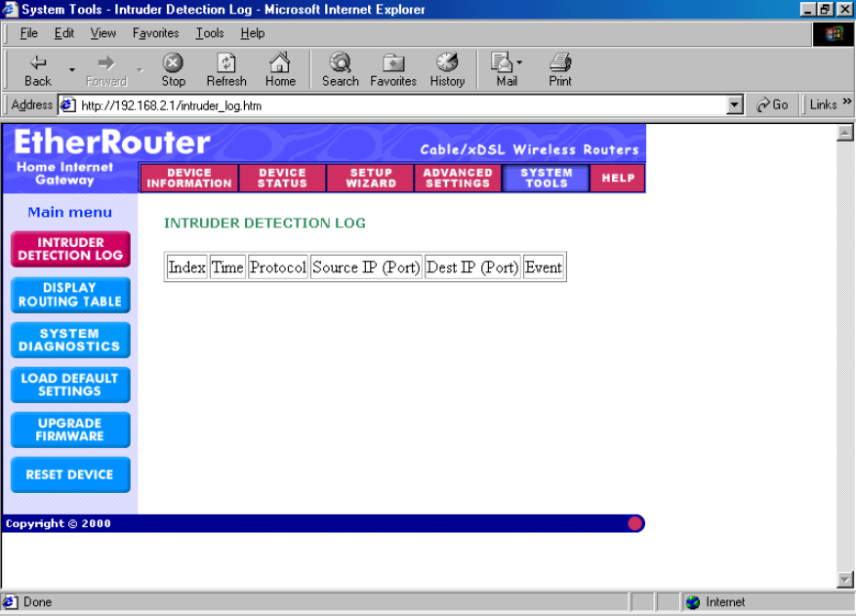Open the Home page icon
Image resolution: width=856 pixels, height=616 pixels.
click(x=280, y=70)
